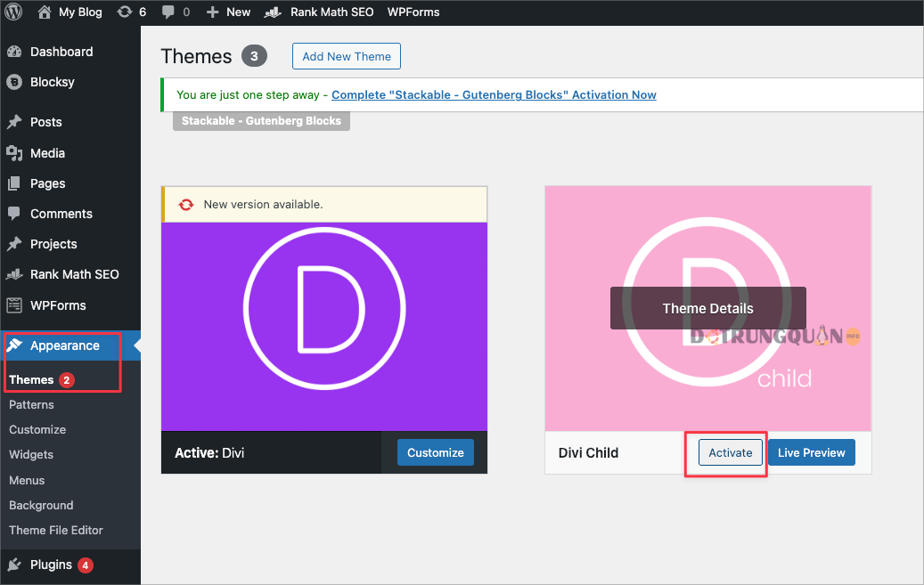The width and height of the screenshot is (924, 585).
Task: Click the updates icon showing 6
Action: (125, 12)
